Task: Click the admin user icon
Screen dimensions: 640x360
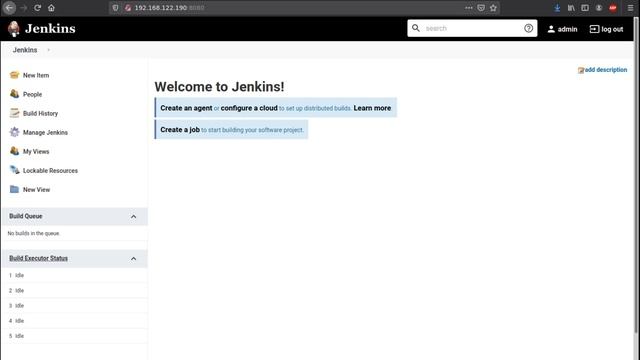Action: 551,29
